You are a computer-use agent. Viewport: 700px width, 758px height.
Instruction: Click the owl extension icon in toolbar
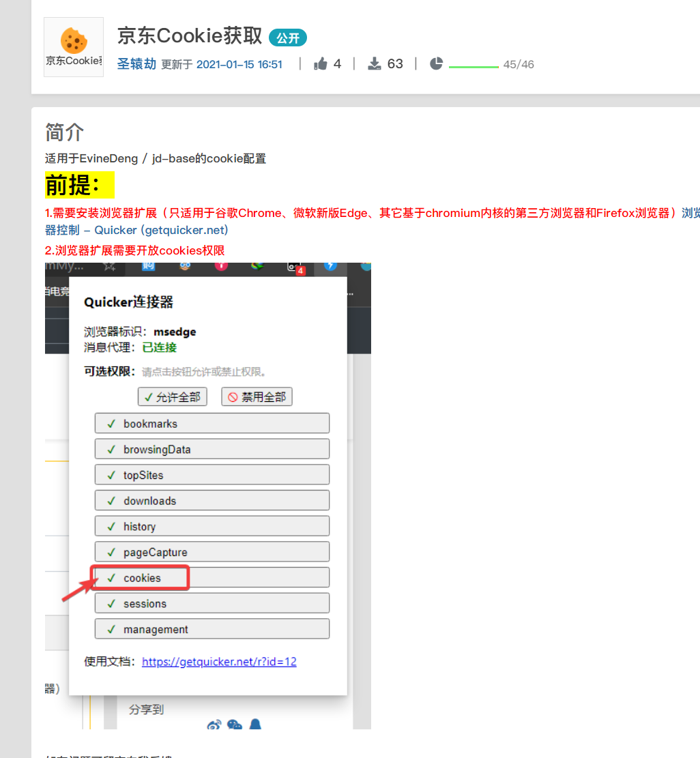pos(185,266)
